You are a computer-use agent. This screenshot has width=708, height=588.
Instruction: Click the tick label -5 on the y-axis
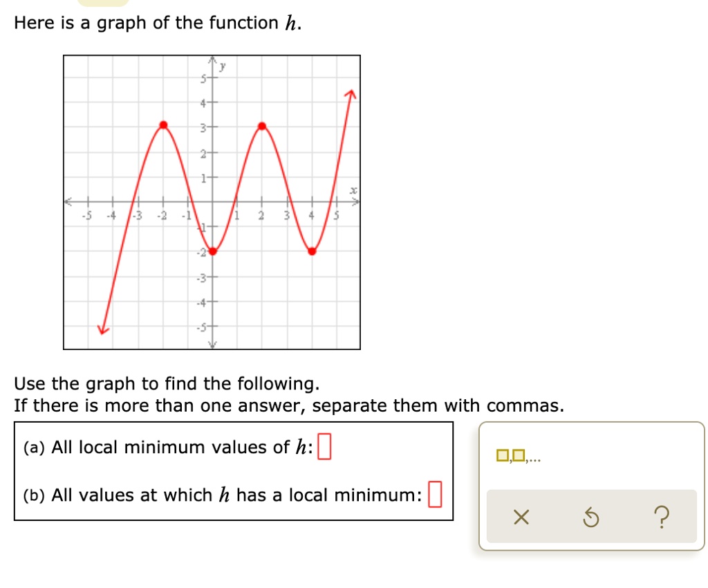(201, 327)
